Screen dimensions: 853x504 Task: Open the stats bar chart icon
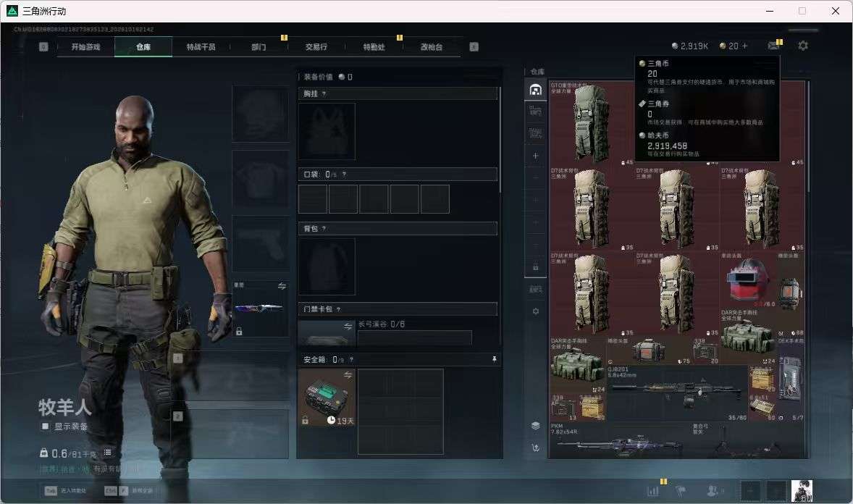(x=653, y=491)
